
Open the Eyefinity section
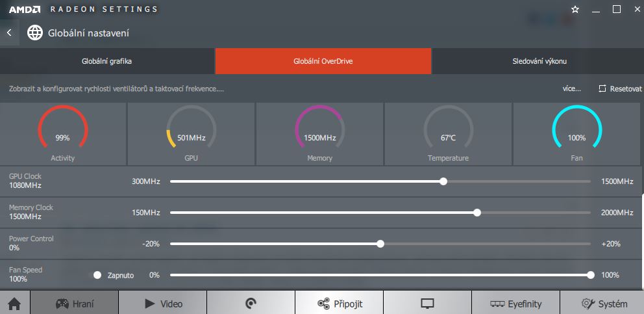click(516, 304)
